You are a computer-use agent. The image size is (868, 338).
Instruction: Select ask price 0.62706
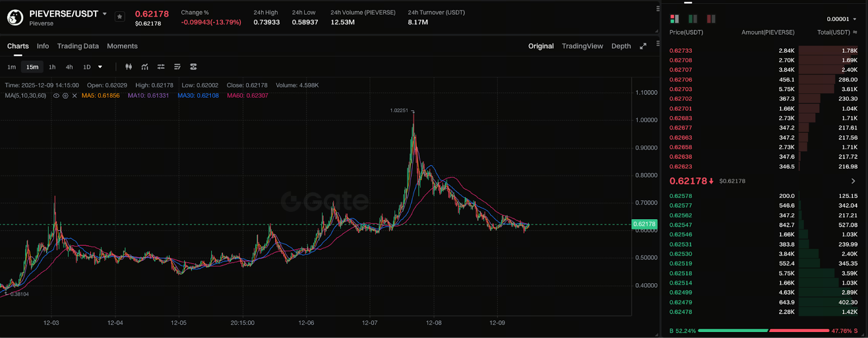click(681, 80)
